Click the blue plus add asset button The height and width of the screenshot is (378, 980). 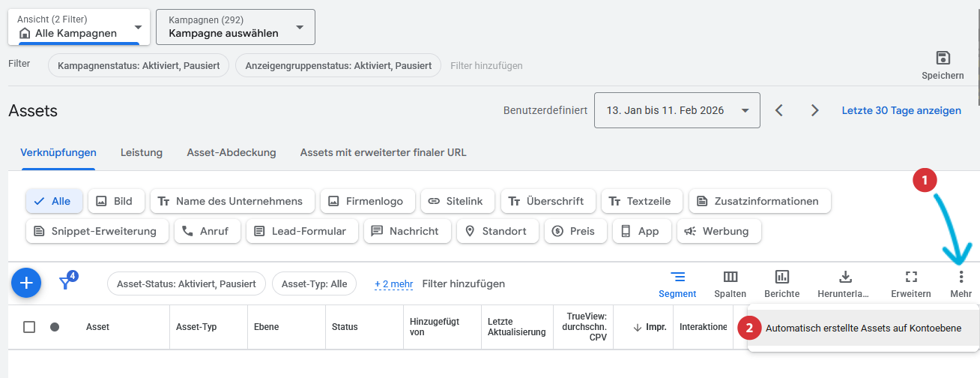26,283
